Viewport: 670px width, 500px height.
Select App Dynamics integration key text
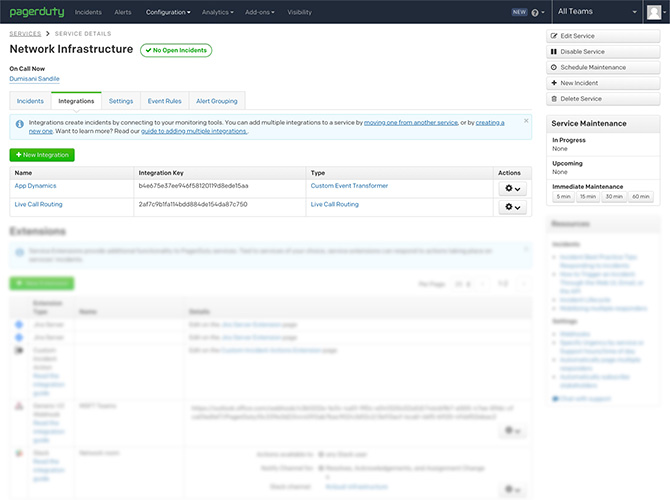193,185
